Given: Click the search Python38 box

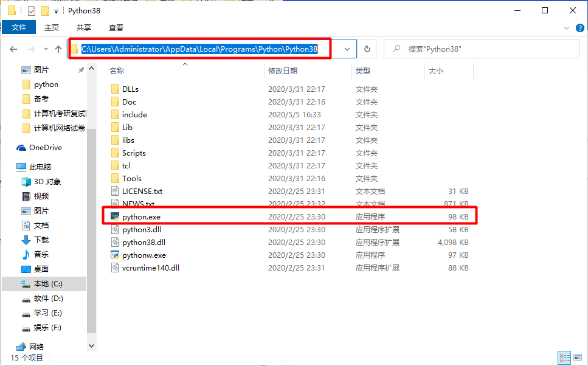Looking at the screenshot, I should [x=482, y=49].
